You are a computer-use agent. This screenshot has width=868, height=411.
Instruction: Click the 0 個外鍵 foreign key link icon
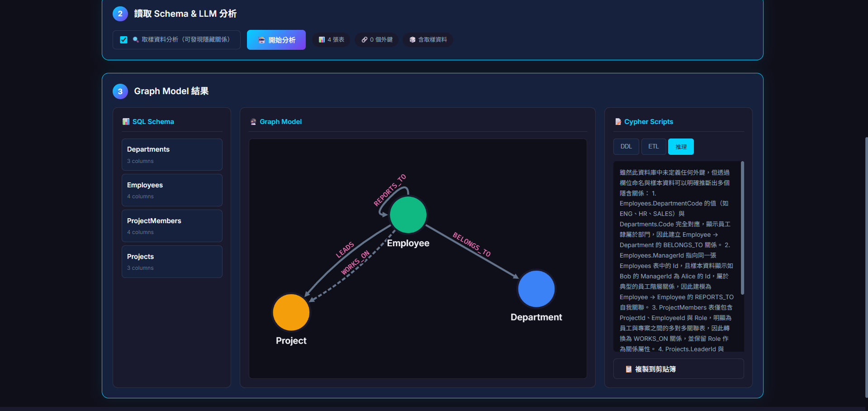click(364, 40)
